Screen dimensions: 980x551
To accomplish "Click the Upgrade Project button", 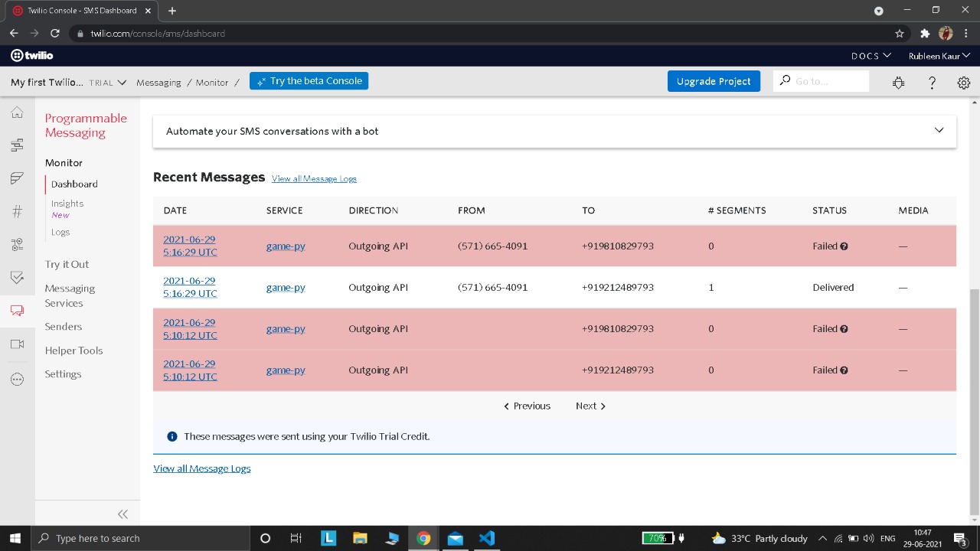I will click(x=714, y=81).
